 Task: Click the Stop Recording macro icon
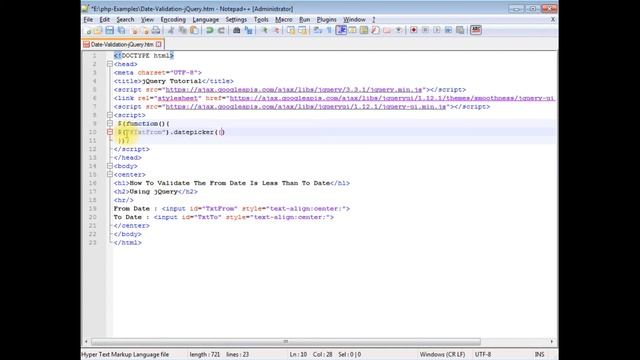(425, 30)
